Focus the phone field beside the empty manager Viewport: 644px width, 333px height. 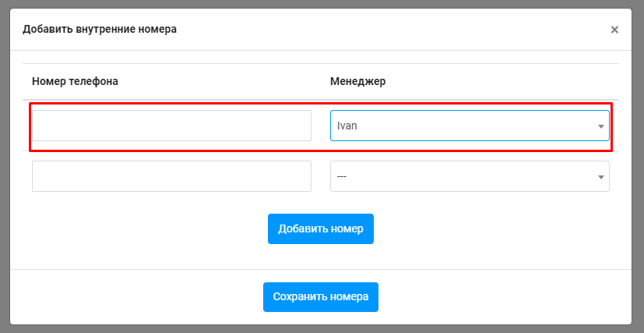tap(171, 176)
